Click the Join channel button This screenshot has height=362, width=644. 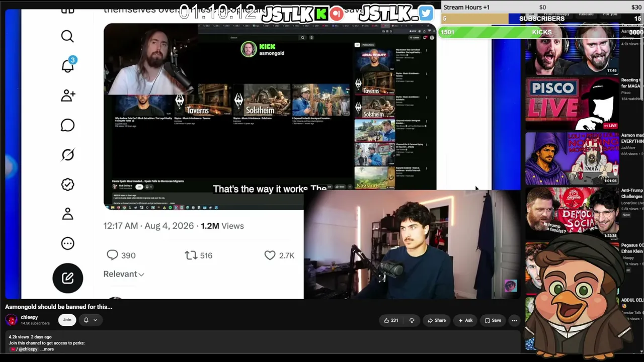(67, 320)
